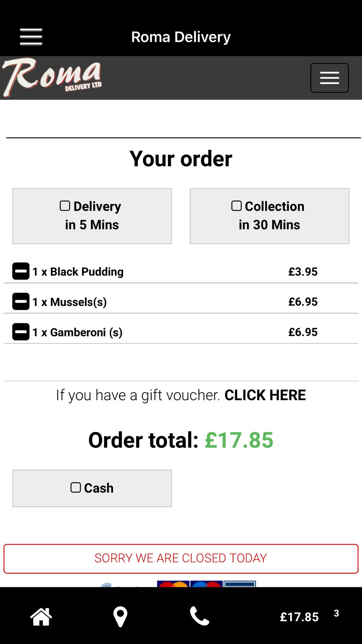This screenshot has height=644, width=362.
Task: Select the Gamberoni (s) £6.95 price
Action: 303,332
